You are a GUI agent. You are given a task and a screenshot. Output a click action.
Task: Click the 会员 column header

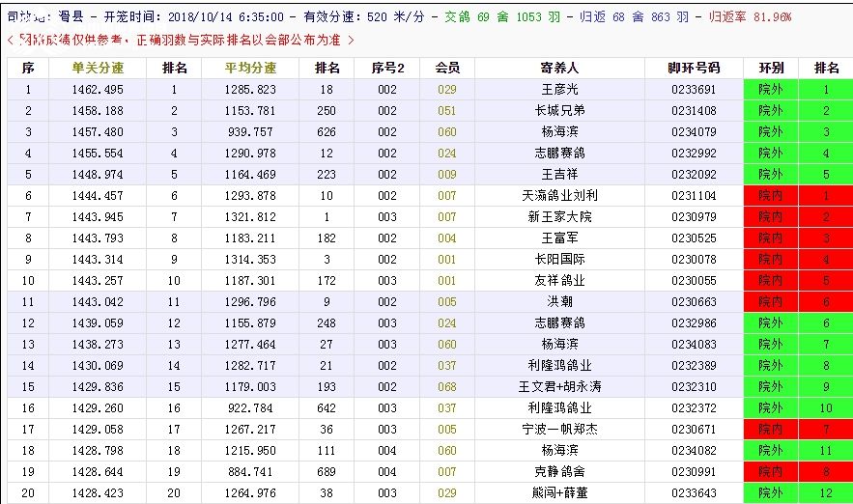coord(446,69)
